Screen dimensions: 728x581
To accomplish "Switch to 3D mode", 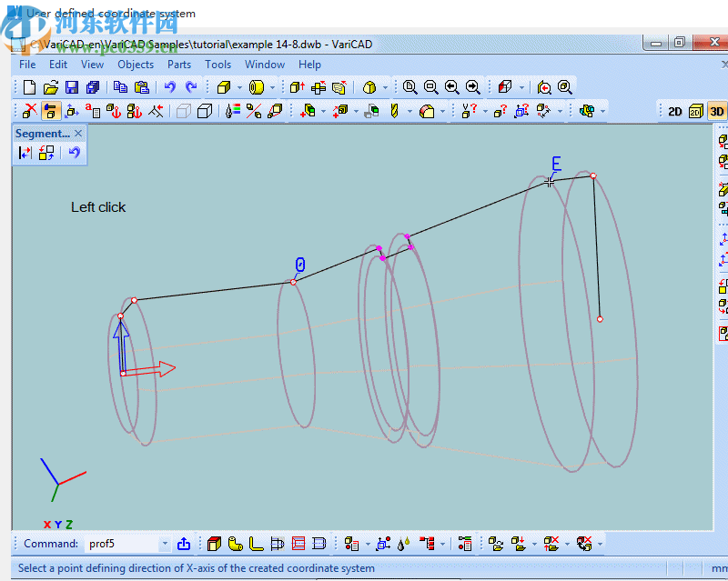I will (717, 111).
